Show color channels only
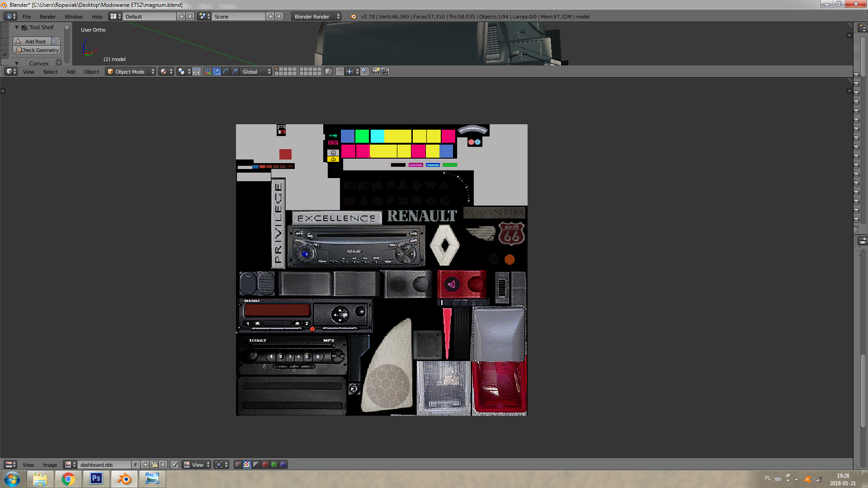The image size is (868, 488). coord(247,465)
